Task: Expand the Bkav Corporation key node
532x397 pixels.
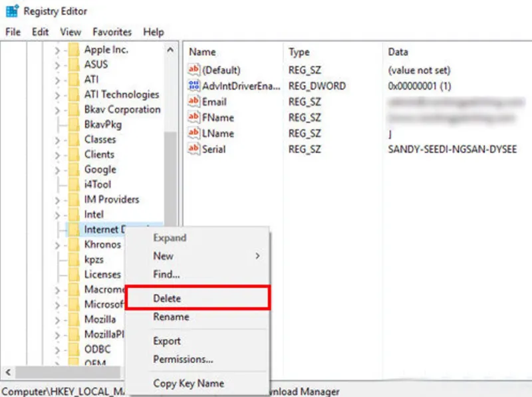Action: click(57, 110)
